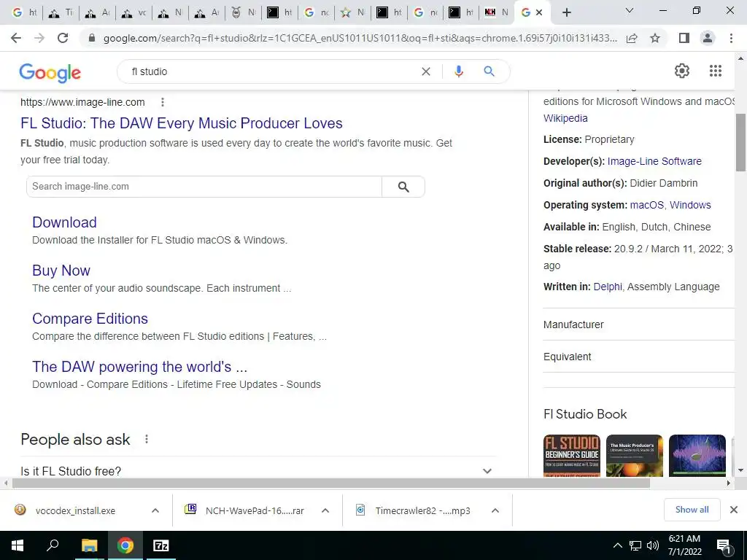Click Show all downloads
The height and width of the screenshot is (560, 747).
[692, 510]
